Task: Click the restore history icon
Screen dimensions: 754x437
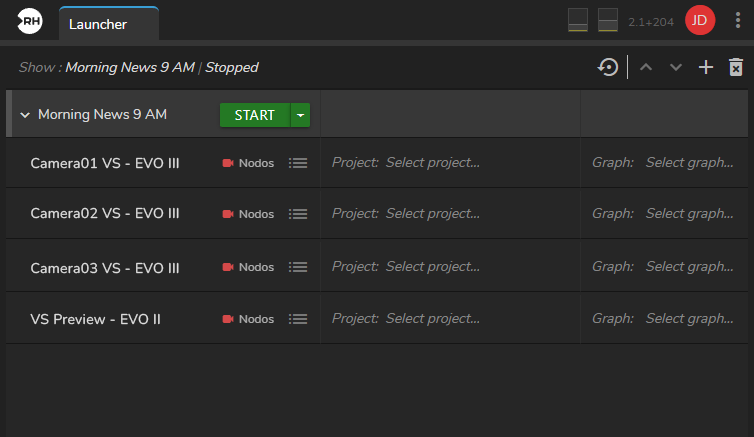Action: (607, 67)
